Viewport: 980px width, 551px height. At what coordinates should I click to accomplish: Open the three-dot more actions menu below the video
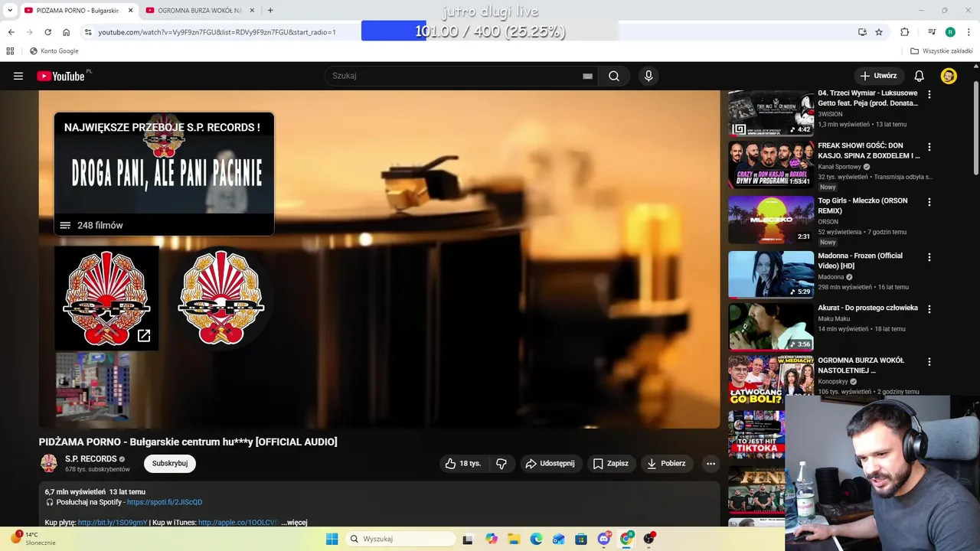710,463
